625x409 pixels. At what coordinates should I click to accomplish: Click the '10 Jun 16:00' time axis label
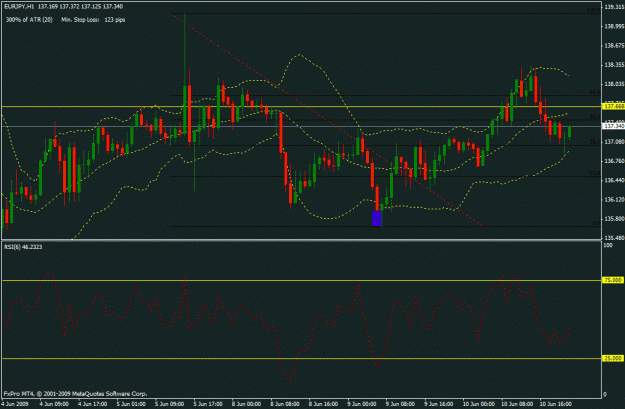556,404
